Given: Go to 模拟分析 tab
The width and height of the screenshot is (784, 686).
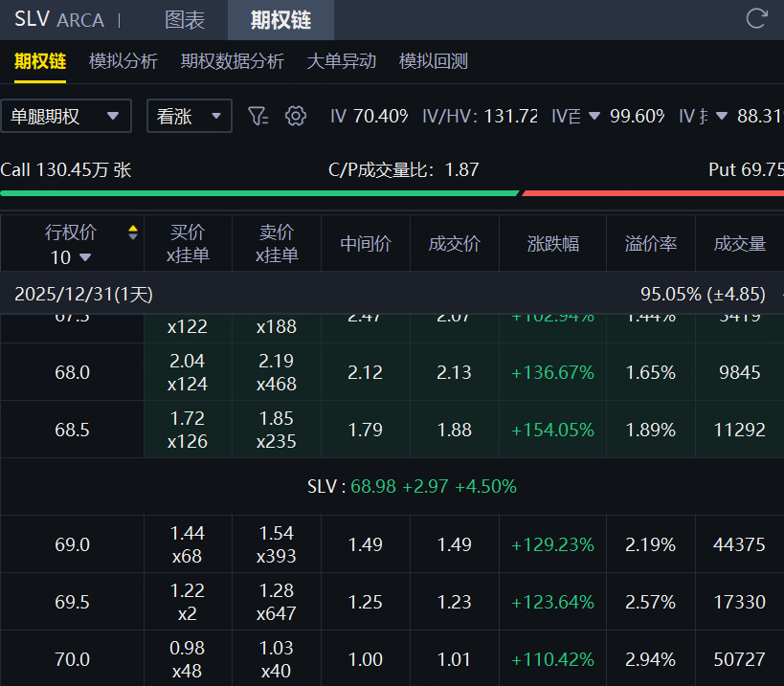Looking at the screenshot, I should click(123, 61).
